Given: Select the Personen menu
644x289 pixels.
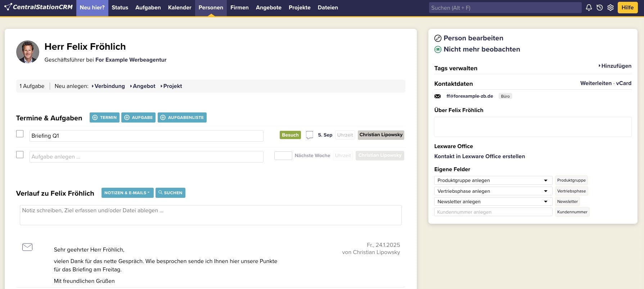Looking at the screenshot, I should (211, 8).
